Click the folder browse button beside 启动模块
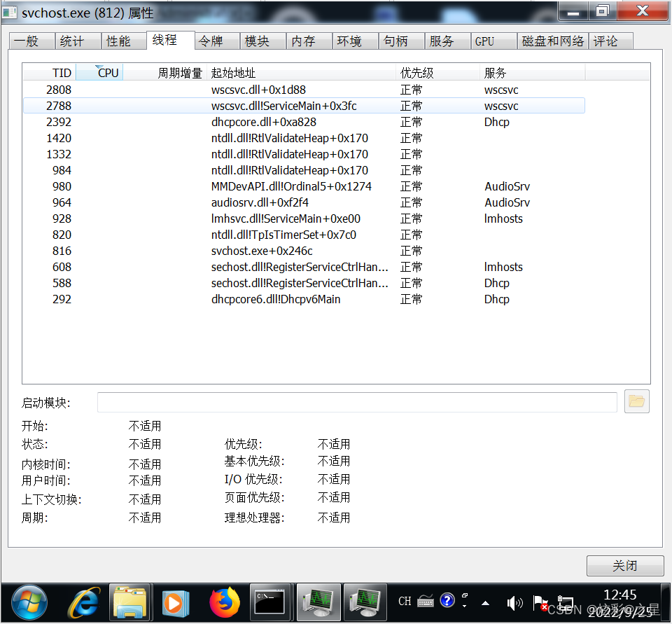This screenshot has width=672, height=624. [636, 402]
